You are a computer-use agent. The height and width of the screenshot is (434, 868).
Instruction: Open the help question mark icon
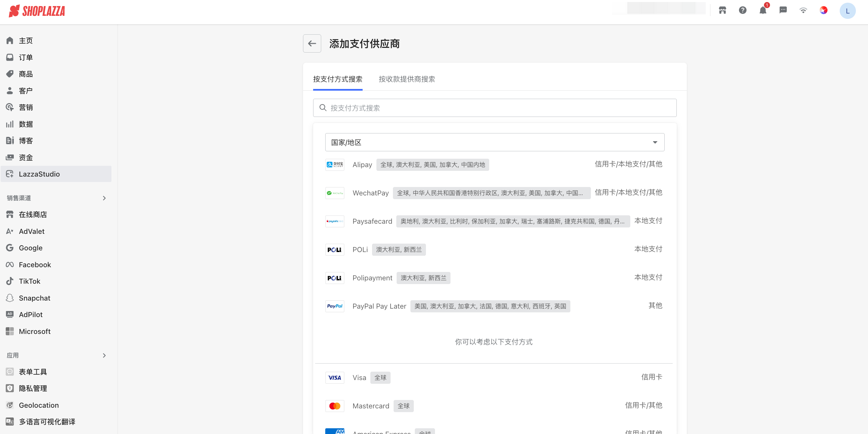pos(743,10)
